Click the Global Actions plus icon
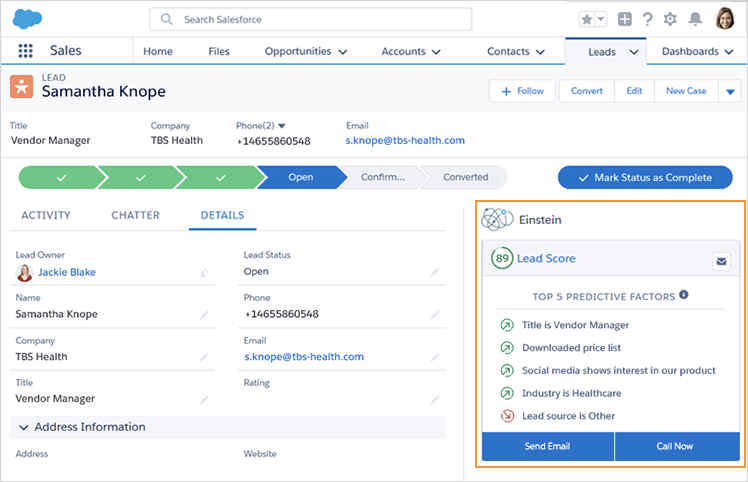The height and width of the screenshot is (482, 748). (624, 19)
